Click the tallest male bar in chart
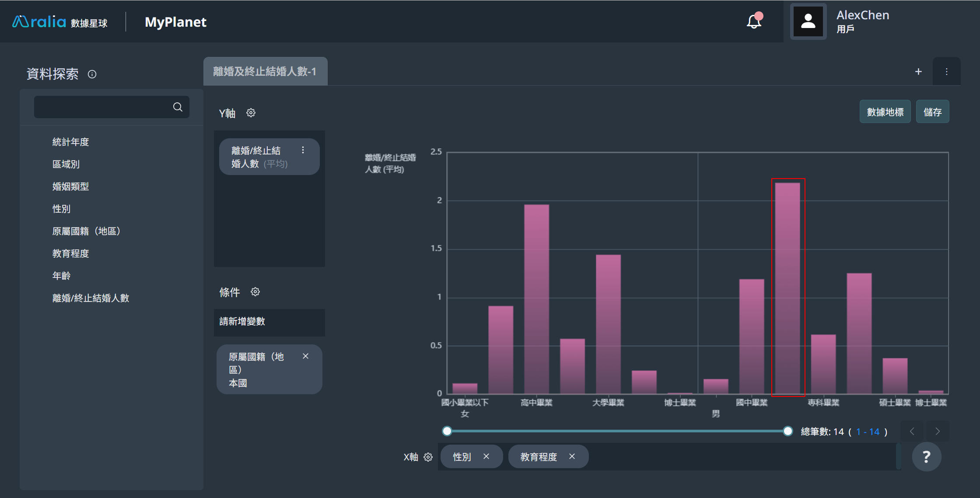 pos(787,288)
